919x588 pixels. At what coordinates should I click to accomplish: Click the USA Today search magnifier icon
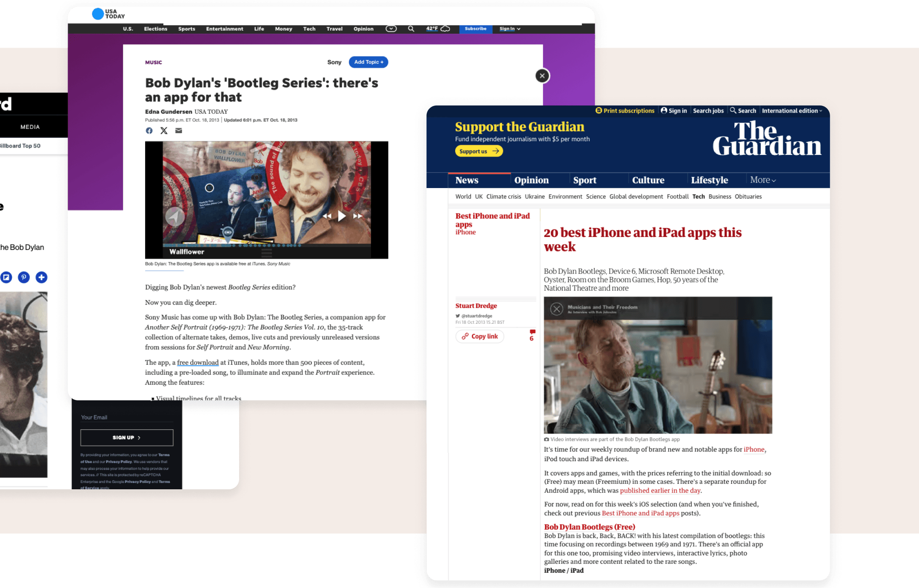(411, 29)
